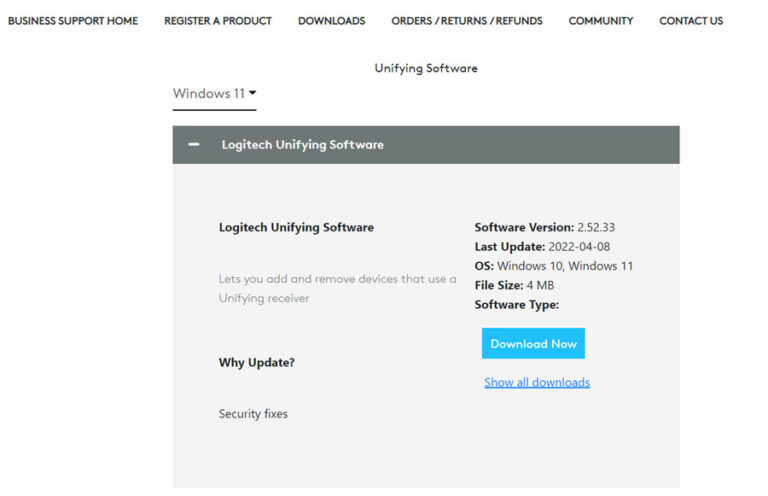
Task: Click the Unifying Software page heading
Action: coord(426,68)
